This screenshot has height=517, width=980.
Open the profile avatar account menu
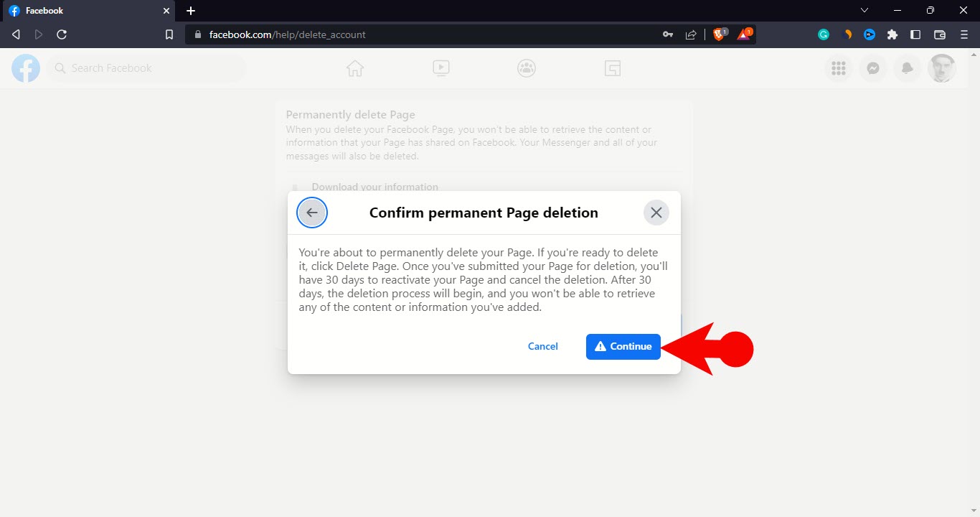pos(942,68)
